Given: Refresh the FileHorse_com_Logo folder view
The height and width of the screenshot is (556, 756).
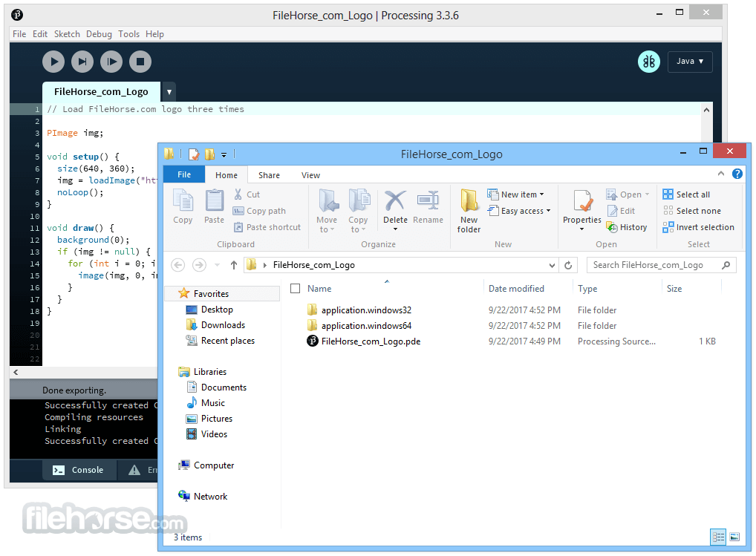Looking at the screenshot, I should pyautogui.click(x=568, y=264).
